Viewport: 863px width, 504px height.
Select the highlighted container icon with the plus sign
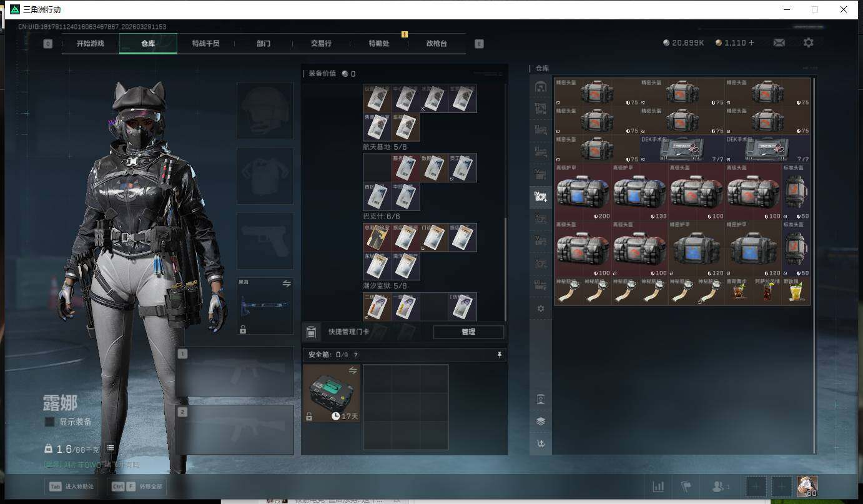(x=541, y=197)
